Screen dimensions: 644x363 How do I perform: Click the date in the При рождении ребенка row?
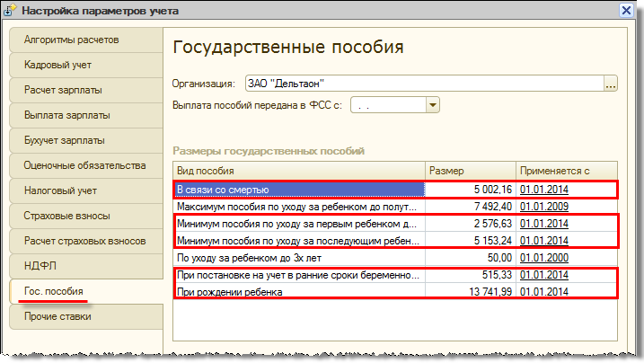pyautogui.click(x=544, y=292)
